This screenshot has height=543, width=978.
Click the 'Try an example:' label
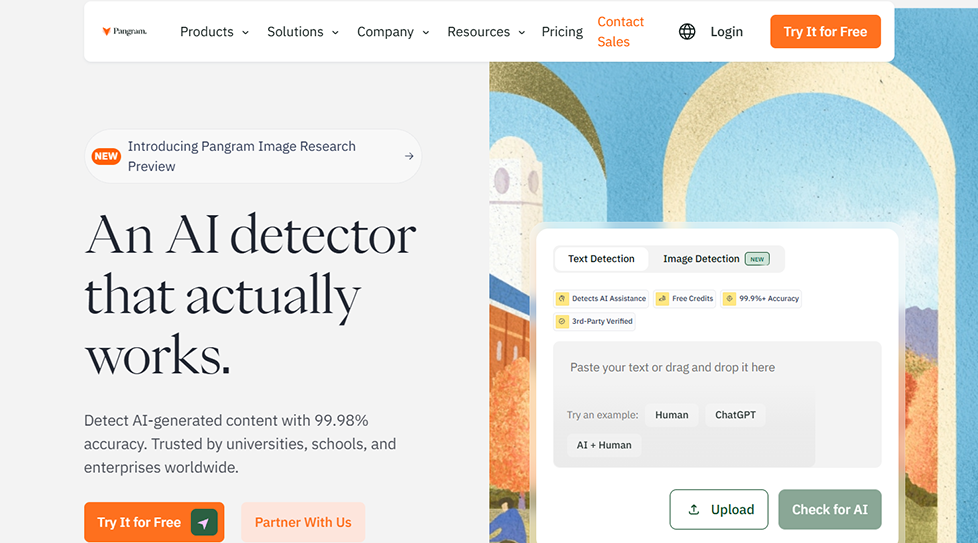click(x=603, y=415)
